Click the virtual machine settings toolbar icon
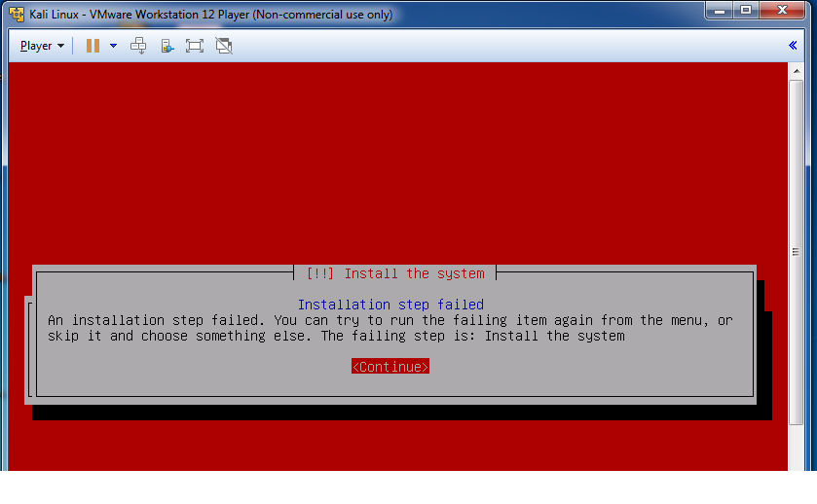 coord(167,46)
